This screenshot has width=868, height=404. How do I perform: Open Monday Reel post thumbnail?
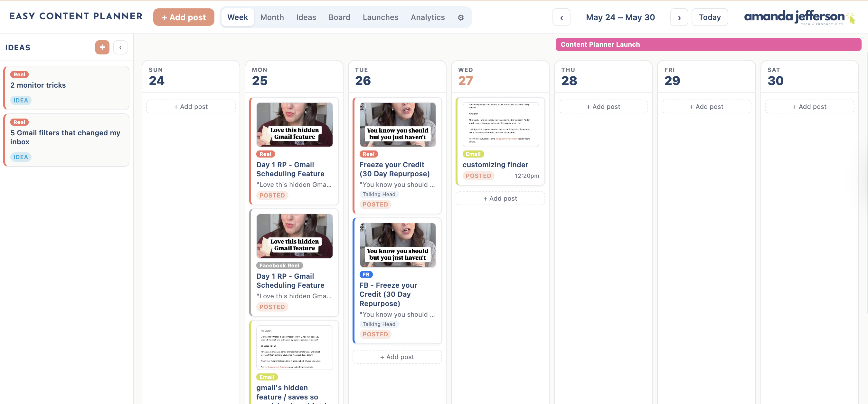point(295,124)
